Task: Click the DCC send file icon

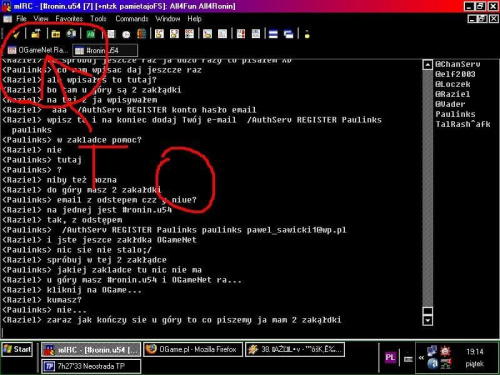Action: [x=160, y=34]
